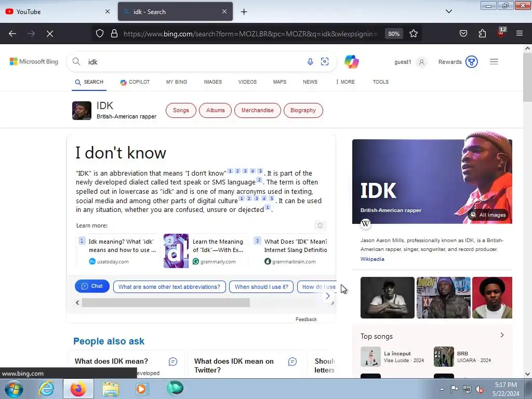
Task: Click the site security padlock icon
Action: (x=114, y=34)
